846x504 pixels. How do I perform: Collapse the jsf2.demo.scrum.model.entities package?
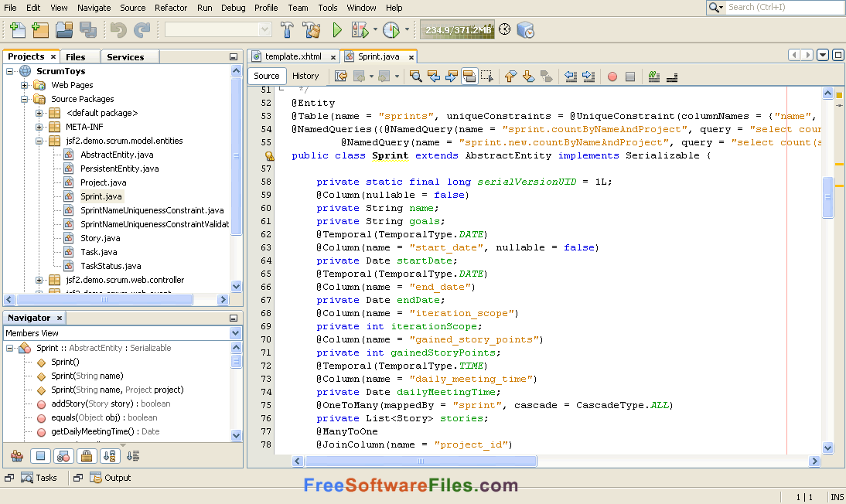(x=37, y=140)
